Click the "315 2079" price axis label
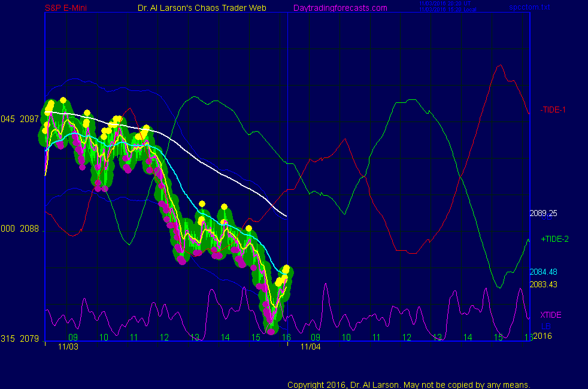This screenshot has height=389, width=588. pyautogui.click(x=20, y=339)
